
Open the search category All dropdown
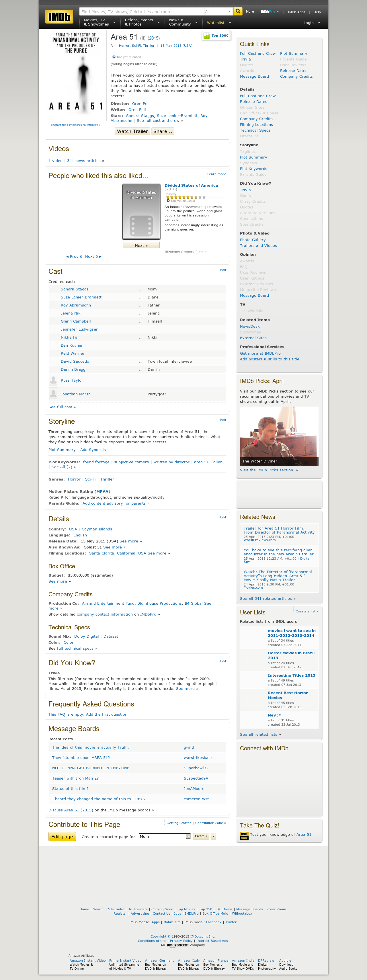pos(218,11)
